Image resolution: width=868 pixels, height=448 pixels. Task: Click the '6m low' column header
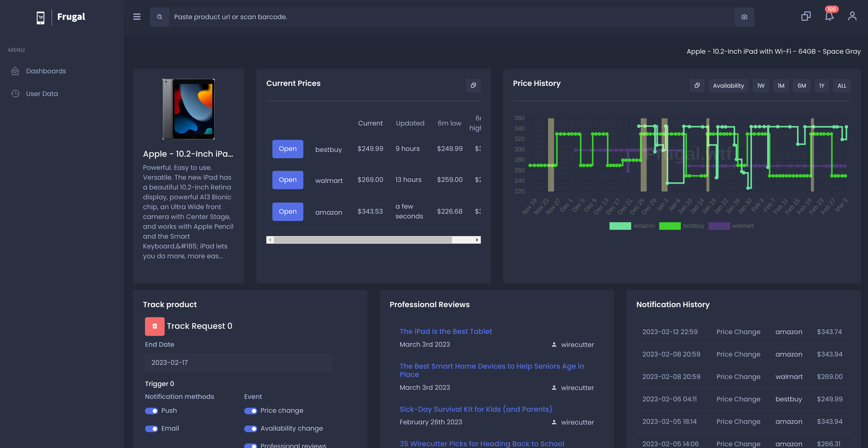[449, 123]
